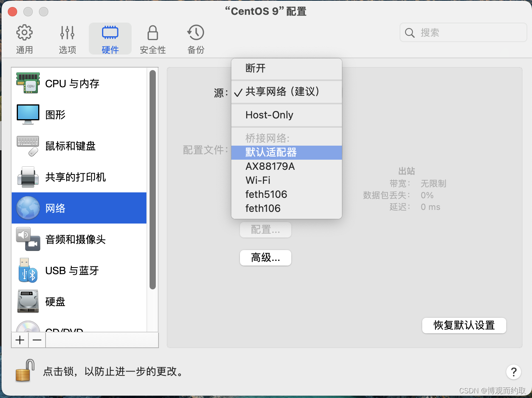The image size is (532, 398).
Task: Select the 硬盘 hard disk icon
Action: pos(28,301)
